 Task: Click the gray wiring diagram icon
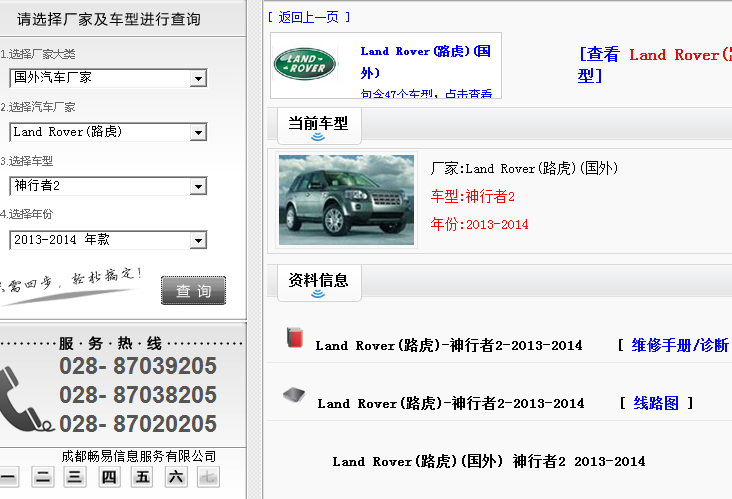[294, 395]
